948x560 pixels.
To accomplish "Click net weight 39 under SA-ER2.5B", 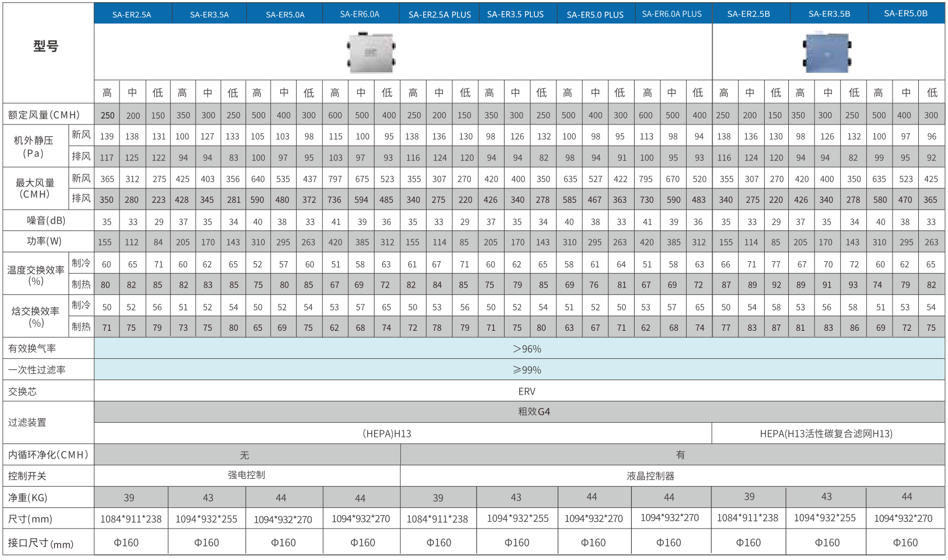I will [749, 497].
